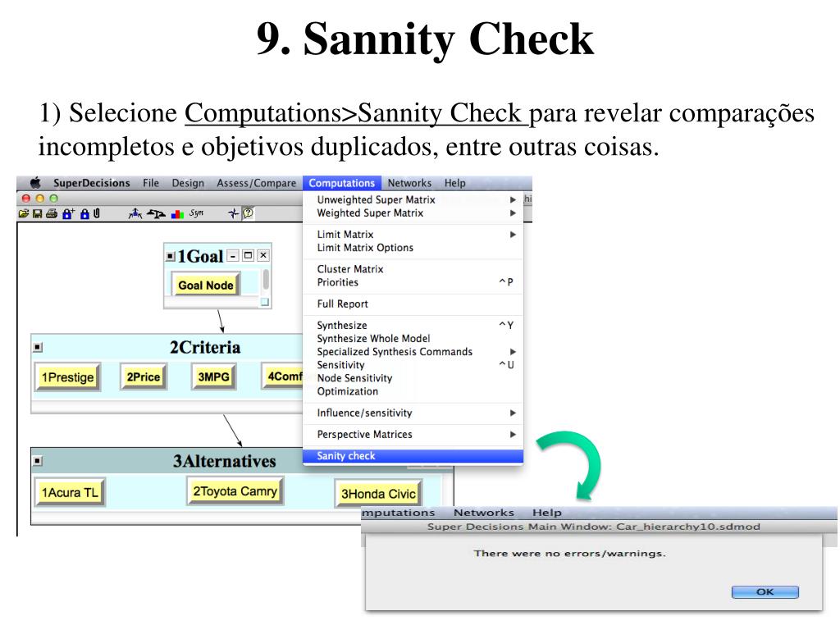
Task: Click the 3Alternatives cluster title
Action: (x=224, y=461)
